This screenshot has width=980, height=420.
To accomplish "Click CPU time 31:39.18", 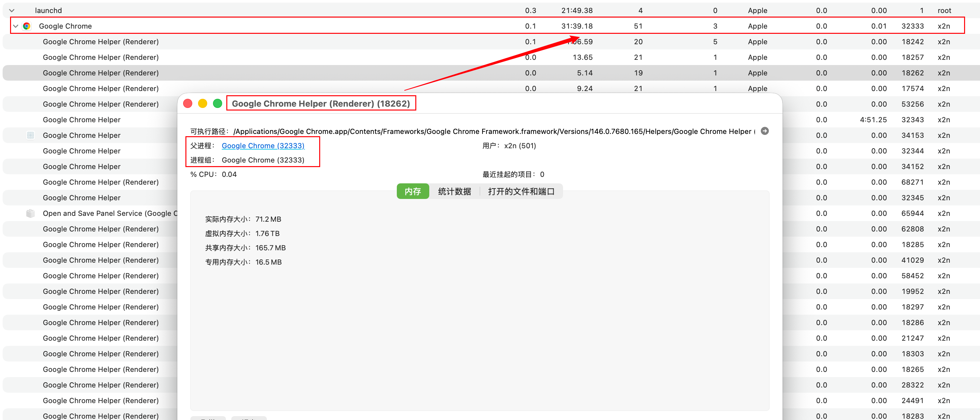I will point(577,26).
